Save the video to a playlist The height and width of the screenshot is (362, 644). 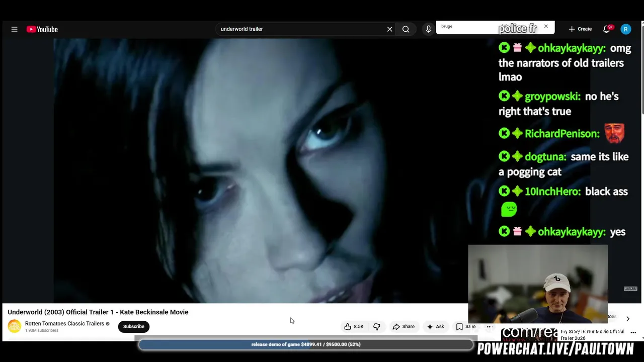[x=465, y=327]
